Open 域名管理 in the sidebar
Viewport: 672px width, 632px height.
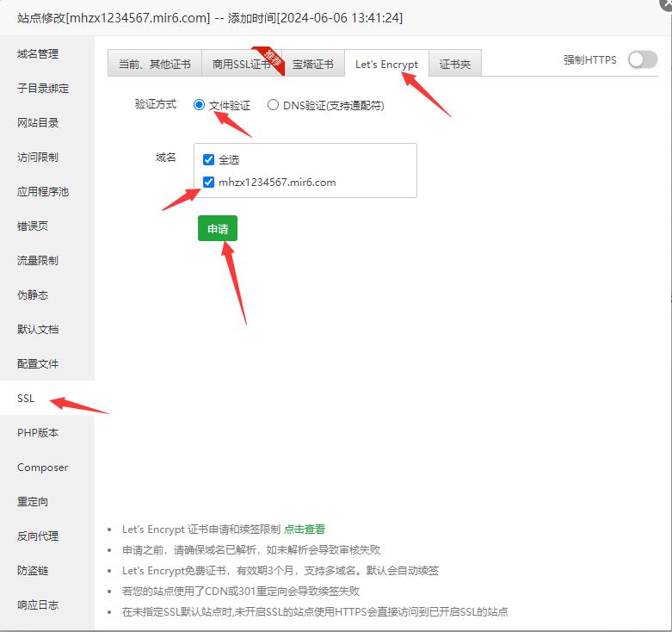coord(38,54)
